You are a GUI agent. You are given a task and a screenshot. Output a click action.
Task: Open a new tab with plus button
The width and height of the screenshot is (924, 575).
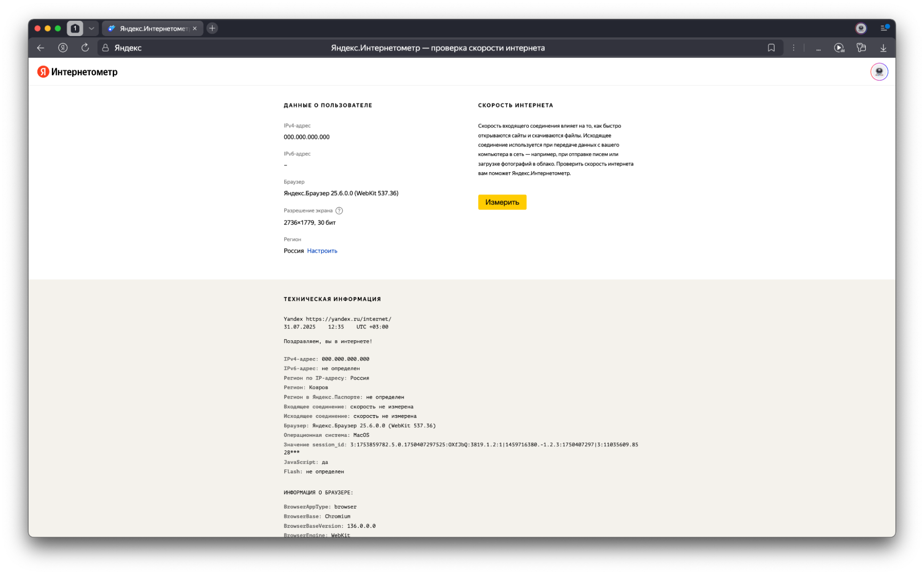(212, 28)
